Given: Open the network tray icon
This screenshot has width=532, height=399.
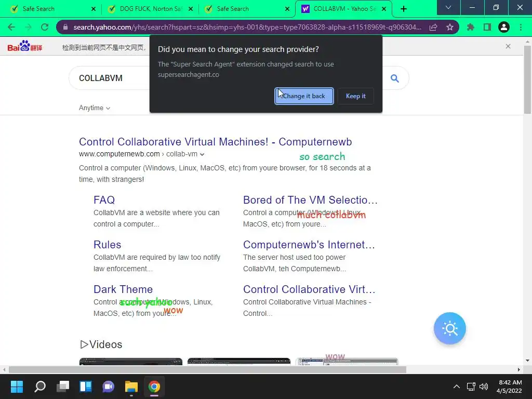Looking at the screenshot, I should [x=471, y=387].
